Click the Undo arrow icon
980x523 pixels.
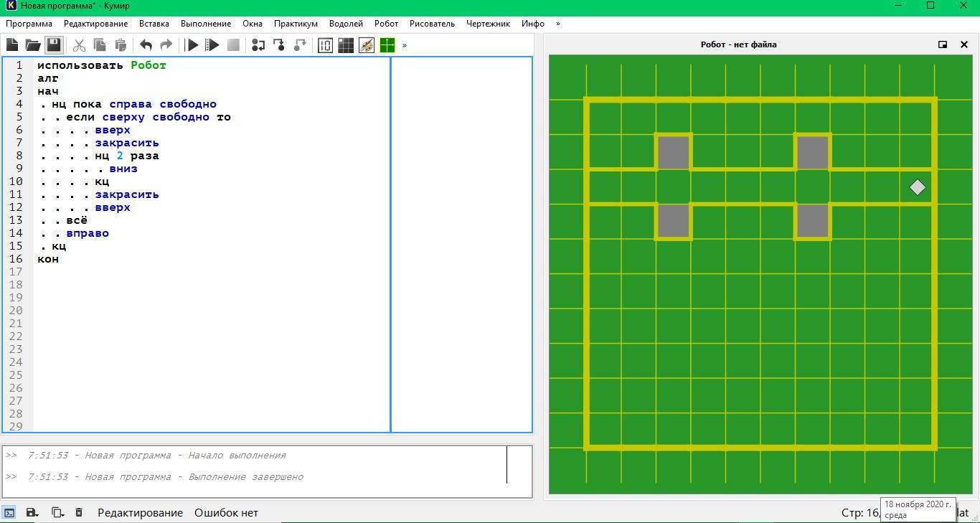click(146, 45)
